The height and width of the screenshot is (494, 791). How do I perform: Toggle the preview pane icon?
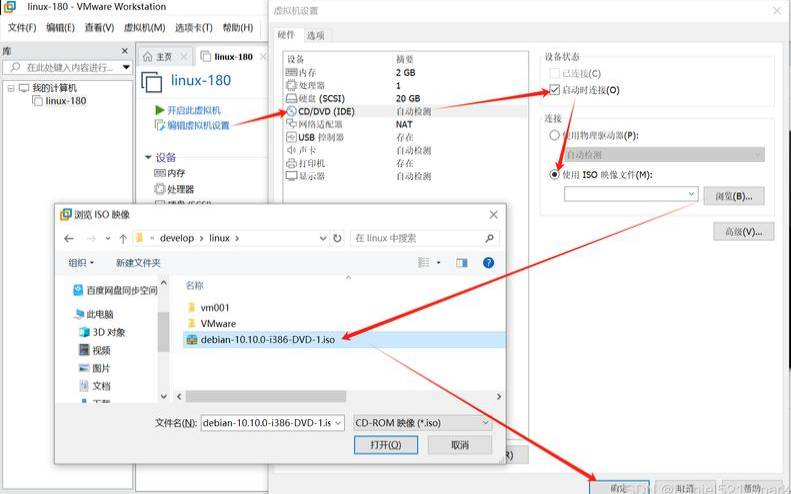pyautogui.click(x=462, y=263)
